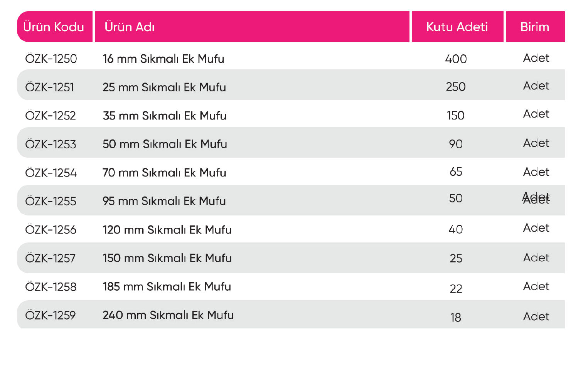The height and width of the screenshot is (382, 588).
Task: Select 16 mm Sıkmalı Ek Mufu
Action: [163, 59]
